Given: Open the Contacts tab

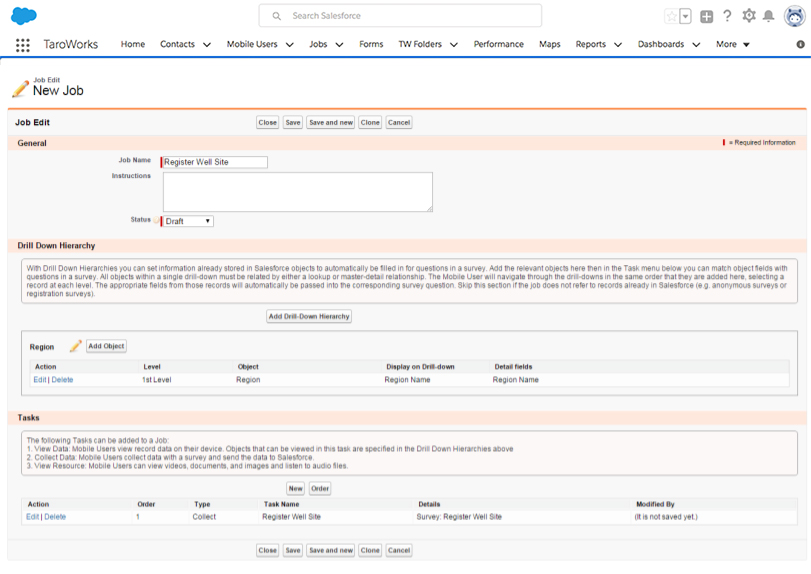Looking at the screenshot, I should pyautogui.click(x=177, y=44).
